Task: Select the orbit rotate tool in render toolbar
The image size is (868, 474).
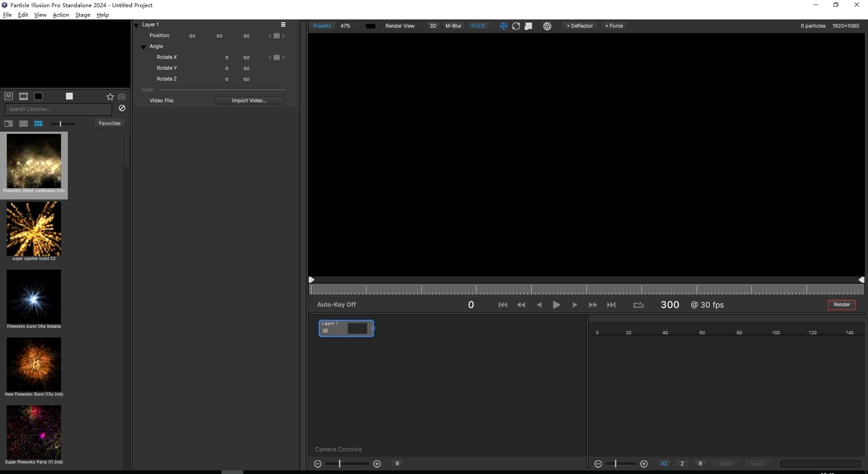Action: coord(516,26)
